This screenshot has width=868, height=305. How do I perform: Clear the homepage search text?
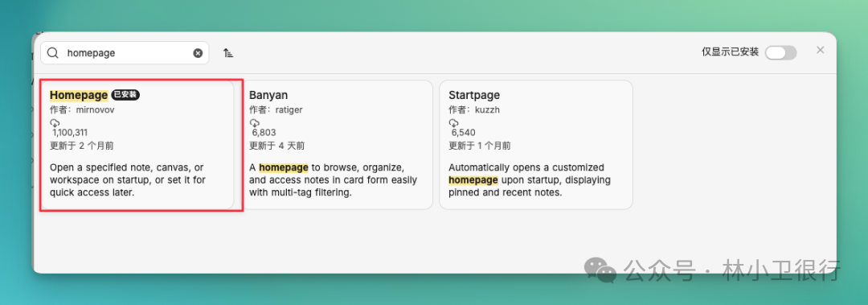198,52
